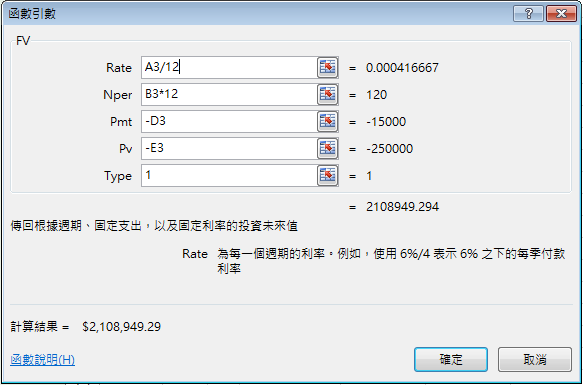Click into the Rate input field

[x=229, y=68]
